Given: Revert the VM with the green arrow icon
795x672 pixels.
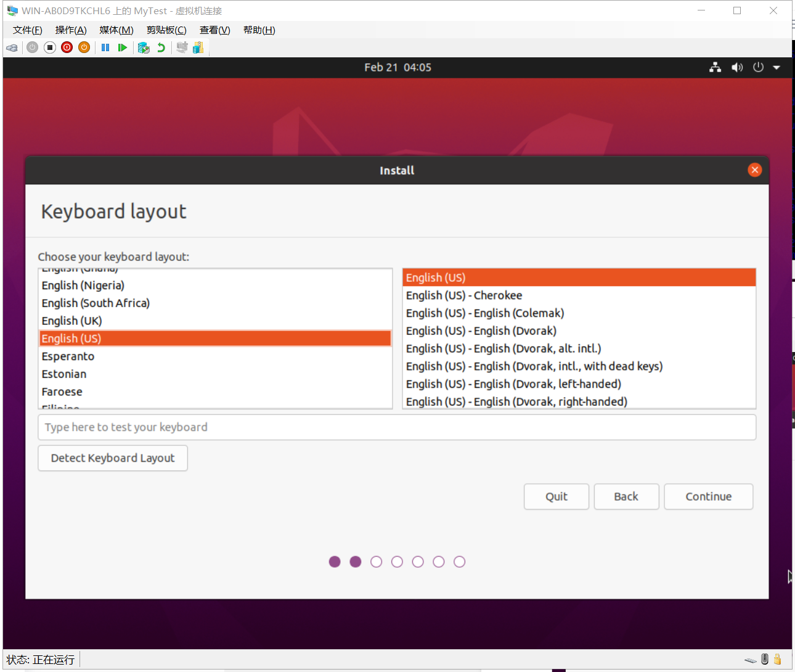Looking at the screenshot, I should click(161, 47).
